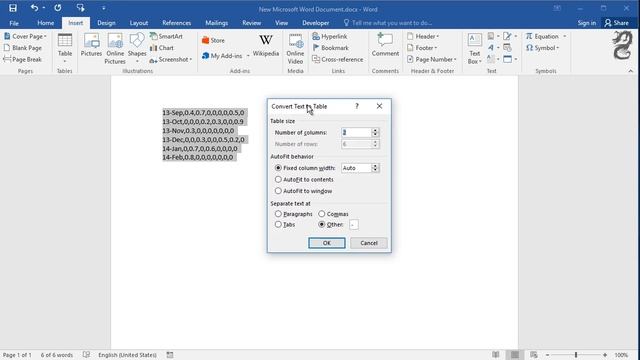Insert a Text Box
640x360 pixels.
(x=474, y=49)
